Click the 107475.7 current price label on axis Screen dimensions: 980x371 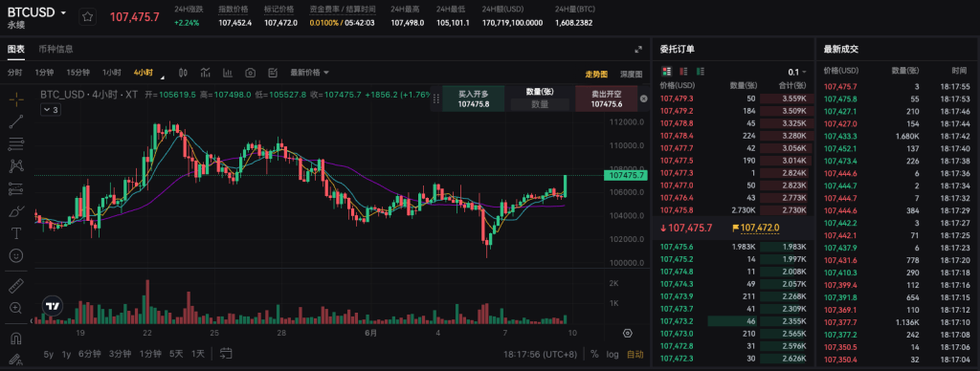[x=625, y=176]
